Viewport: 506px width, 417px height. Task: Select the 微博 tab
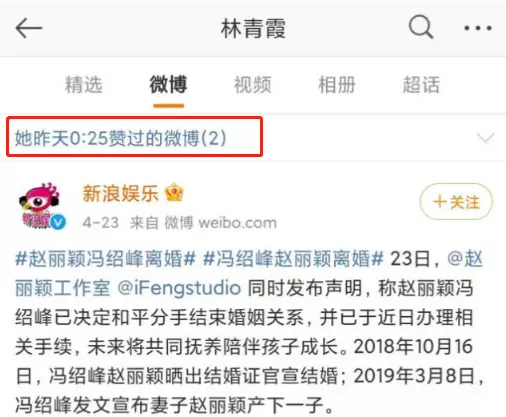(168, 84)
